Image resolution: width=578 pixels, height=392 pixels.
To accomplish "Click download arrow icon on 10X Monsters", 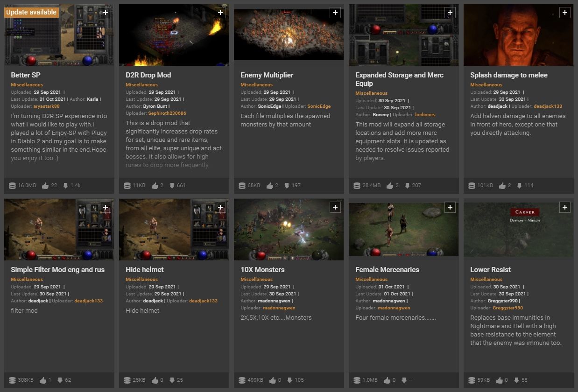I will 289,380.
